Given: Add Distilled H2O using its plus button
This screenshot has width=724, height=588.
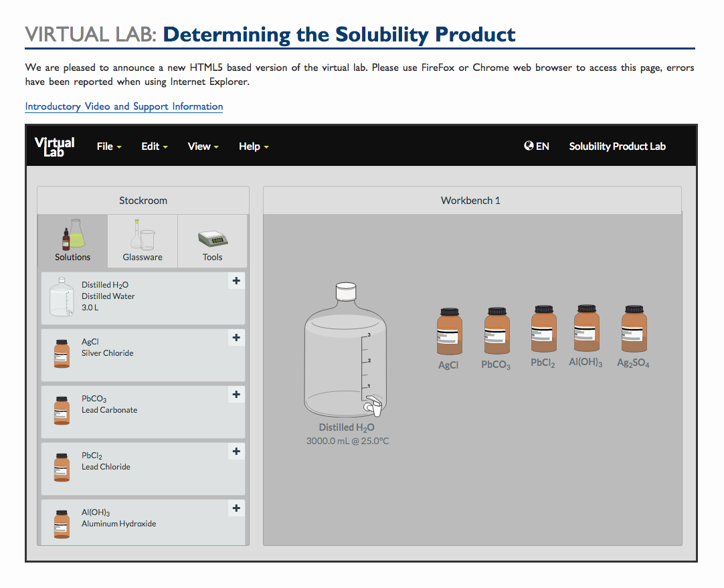Looking at the screenshot, I should click(236, 281).
